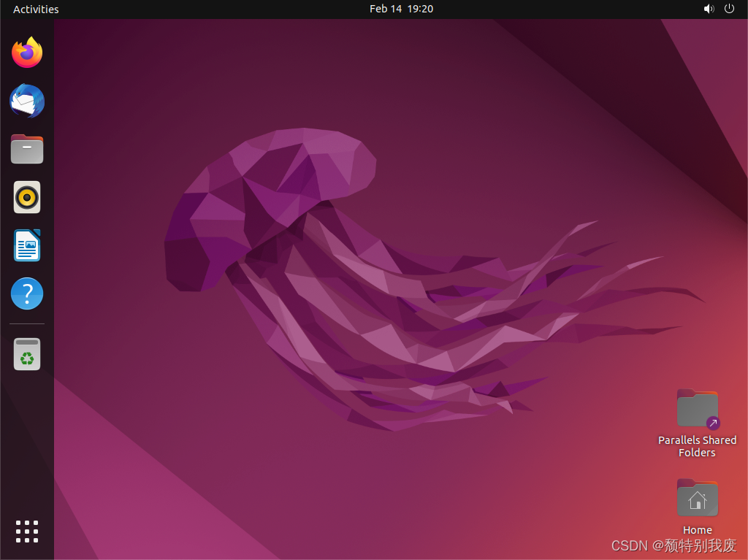
Task: Open Thunderbird mail client
Action: coord(27,101)
